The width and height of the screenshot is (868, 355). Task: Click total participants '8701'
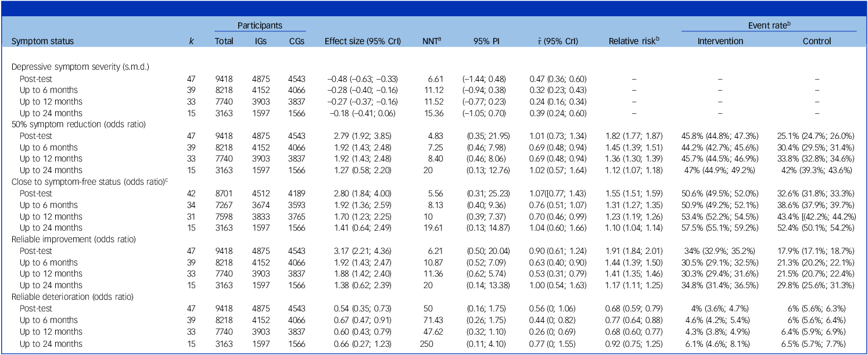(224, 193)
